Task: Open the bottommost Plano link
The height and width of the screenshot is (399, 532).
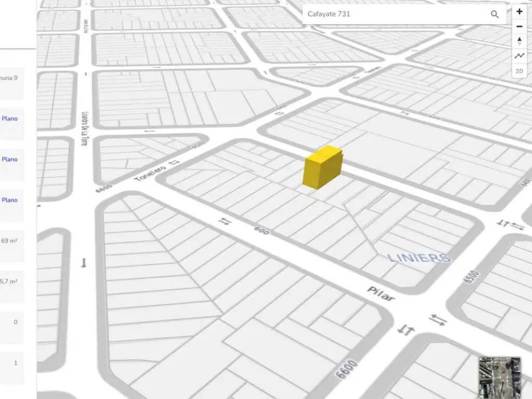Action: (9, 200)
